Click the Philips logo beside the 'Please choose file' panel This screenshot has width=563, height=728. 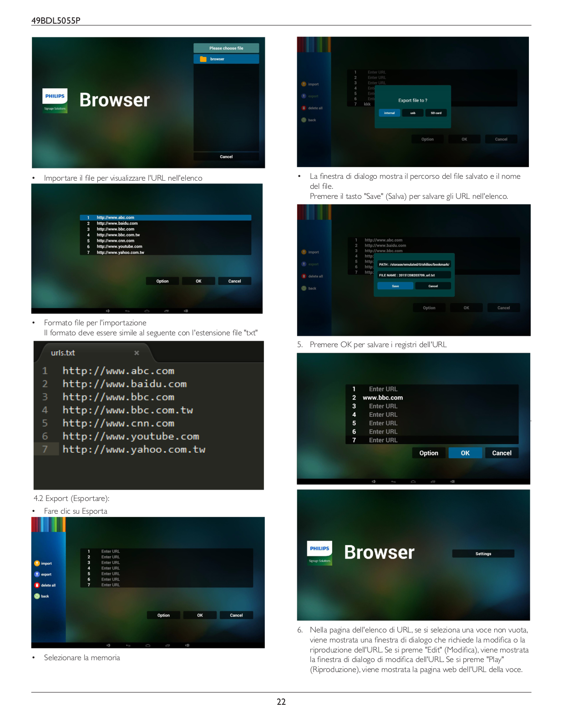[55, 101]
